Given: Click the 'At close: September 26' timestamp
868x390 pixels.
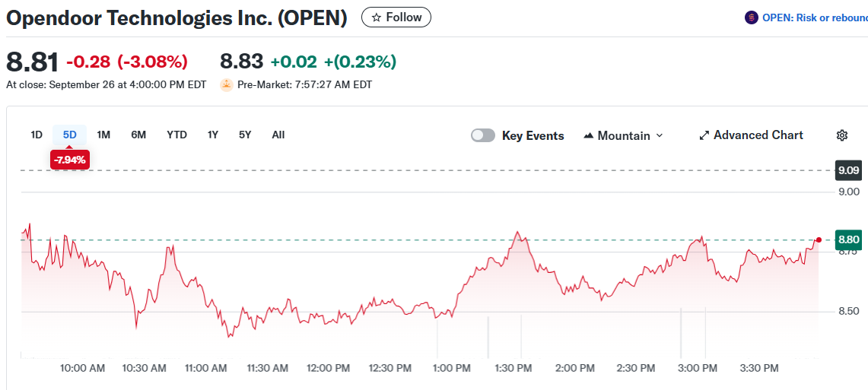Looking at the screenshot, I should point(107,85).
